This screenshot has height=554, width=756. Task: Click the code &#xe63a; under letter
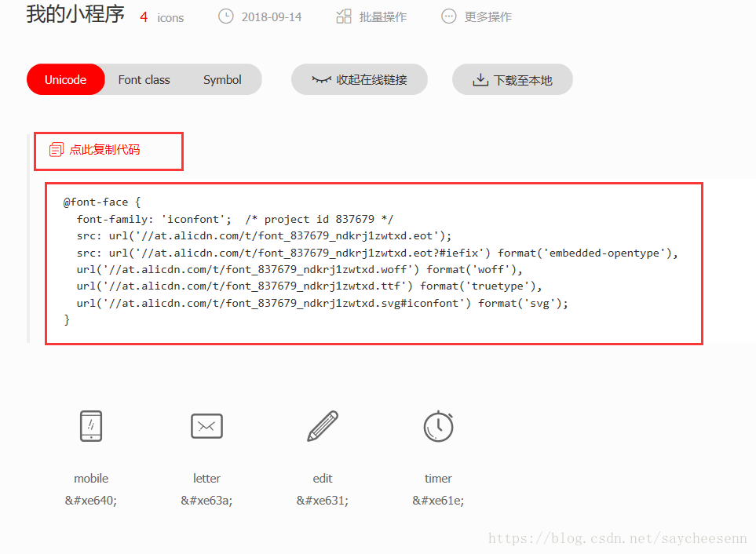tap(206, 501)
